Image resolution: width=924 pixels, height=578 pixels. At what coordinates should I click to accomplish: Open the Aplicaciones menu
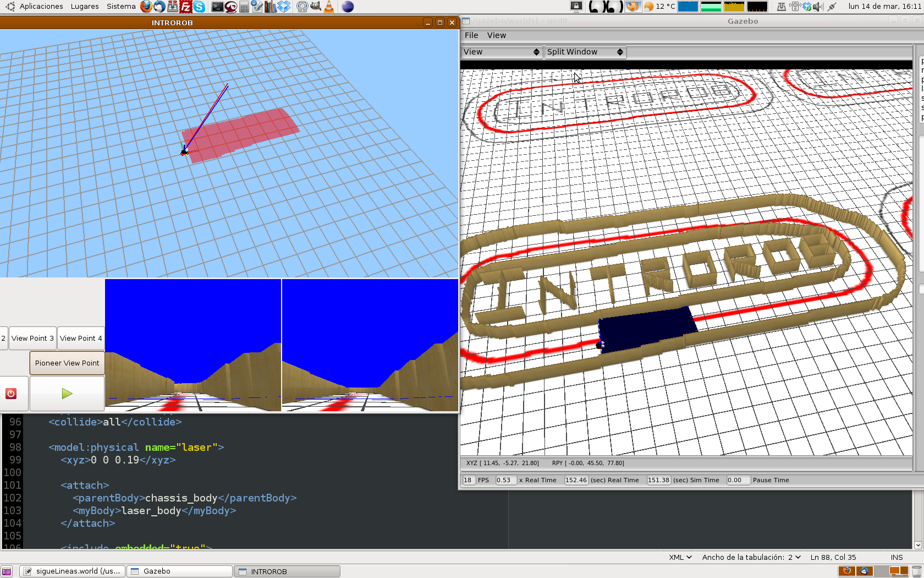pyautogui.click(x=41, y=7)
